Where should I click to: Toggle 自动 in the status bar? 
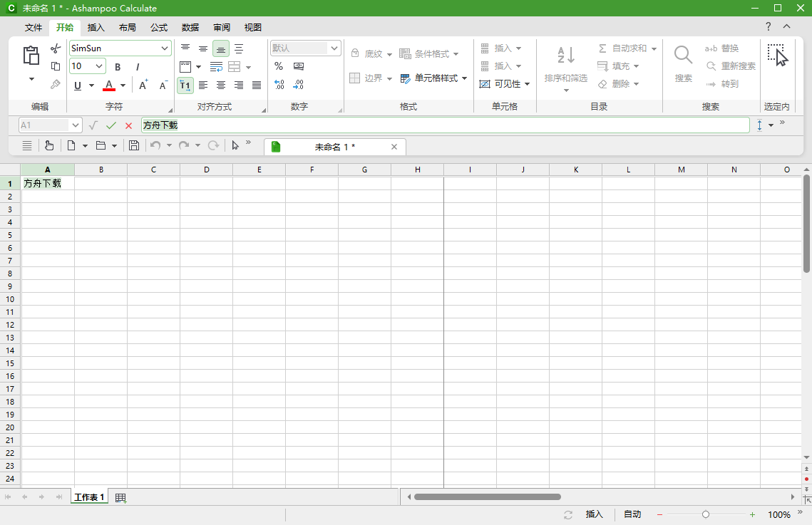(632, 514)
